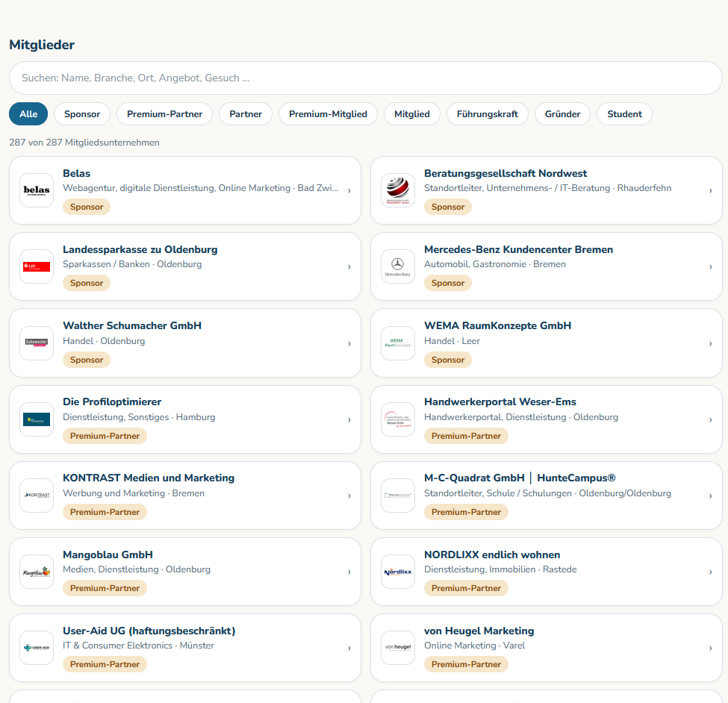Image resolution: width=728 pixels, height=703 pixels.
Task: Click Premium-Partner badge on Mangoblau card
Action: click(105, 588)
